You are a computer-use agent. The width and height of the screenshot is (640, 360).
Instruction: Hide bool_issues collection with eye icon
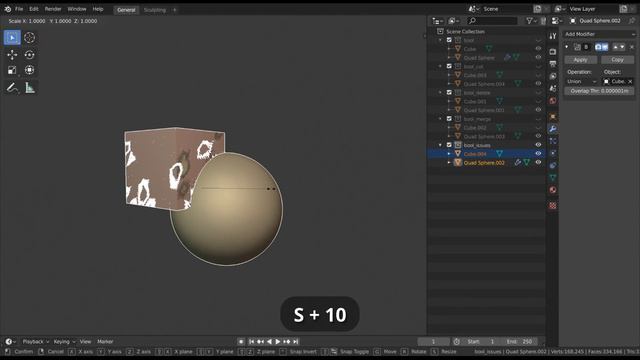[538, 145]
